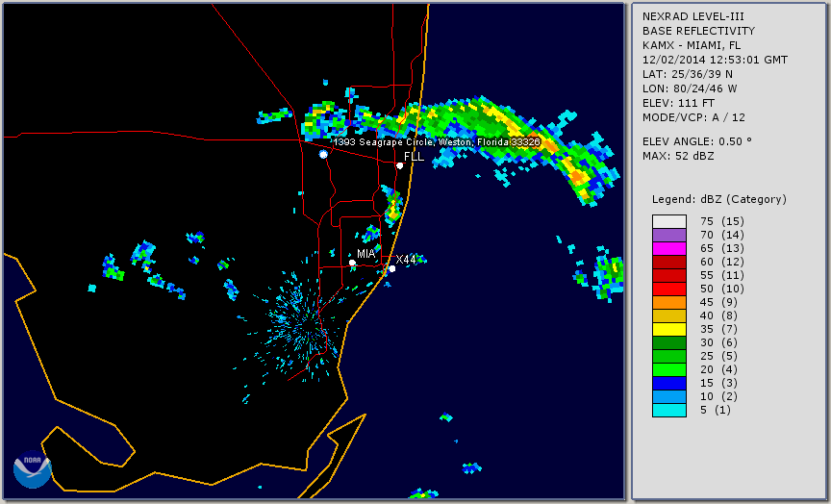
Task: Click the '5 (1)' legend value
Action: point(715,410)
